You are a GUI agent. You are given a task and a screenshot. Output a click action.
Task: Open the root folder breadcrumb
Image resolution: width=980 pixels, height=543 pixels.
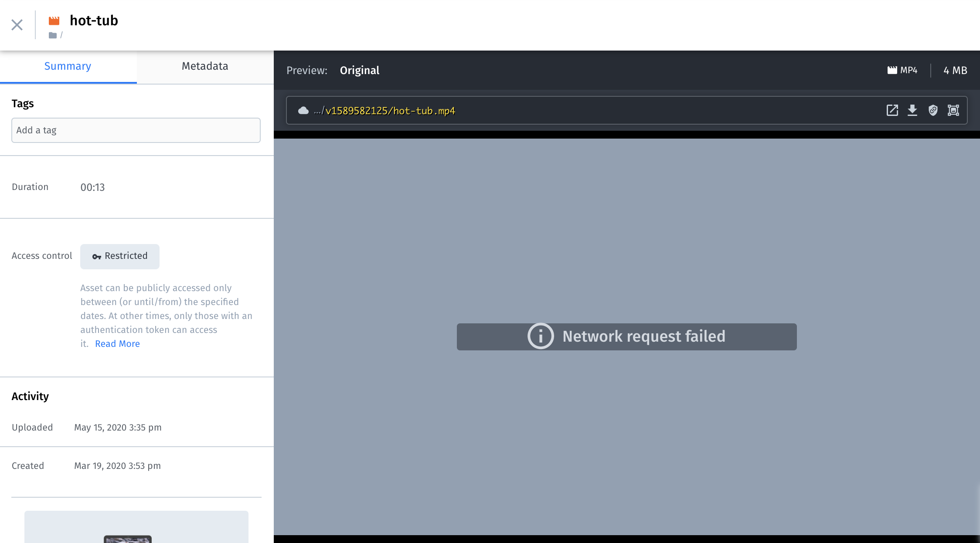57,35
